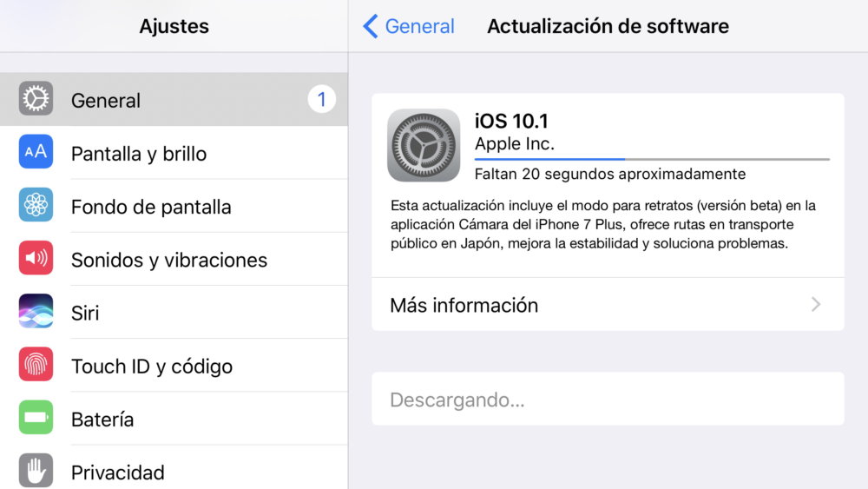This screenshot has width=868, height=489.
Task: Tap the Sonidos y vibraciones speaker icon
Action: click(36, 258)
